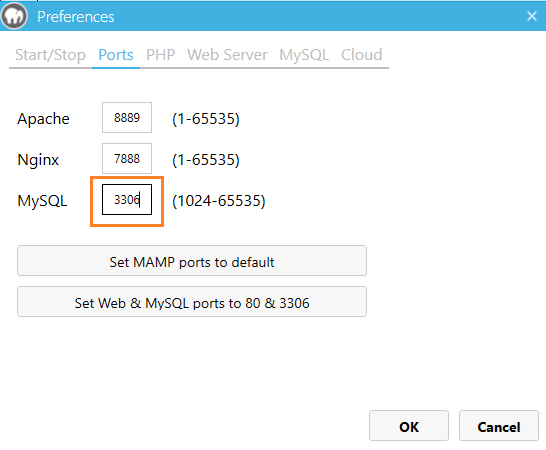The height and width of the screenshot is (450, 546).
Task: Select the Ports tab
Action: click(116, 55)
